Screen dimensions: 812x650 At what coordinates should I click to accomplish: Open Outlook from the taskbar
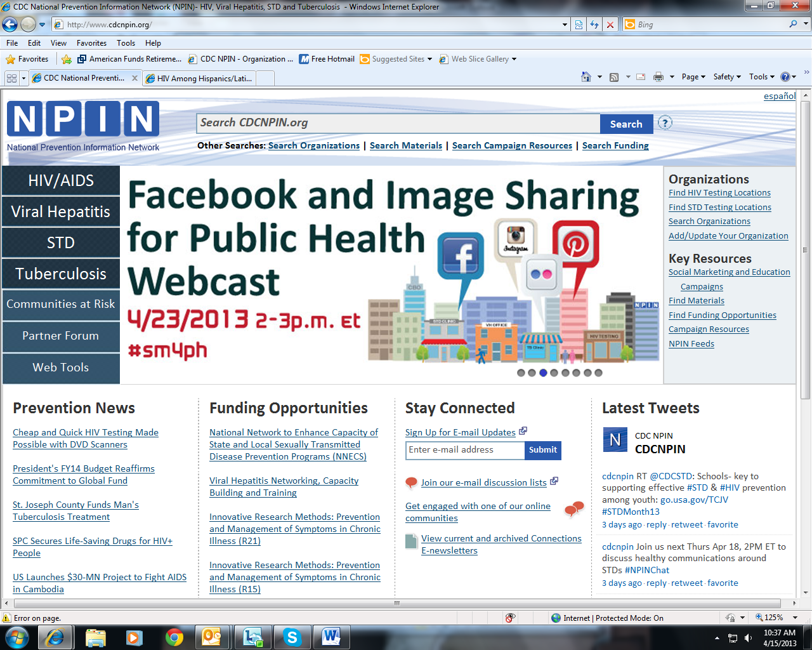tap(211, 637)
